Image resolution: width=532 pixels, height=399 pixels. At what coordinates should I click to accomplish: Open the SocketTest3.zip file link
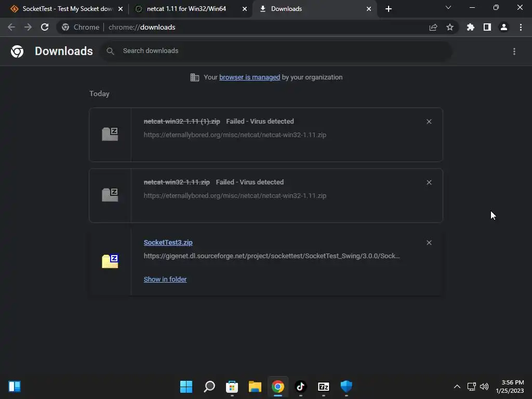click(x=168, y=243)
